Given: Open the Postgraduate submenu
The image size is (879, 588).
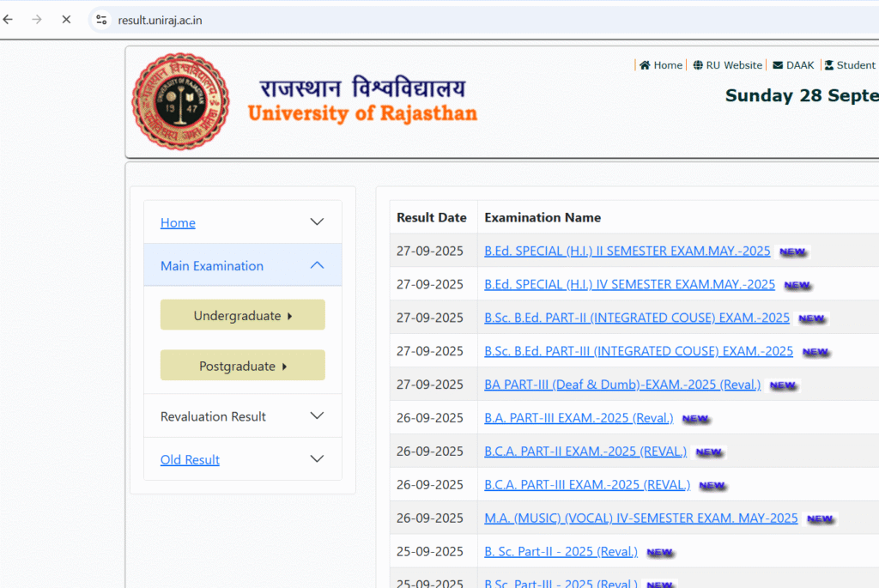Looking at the screenshot, I should click(242, 366).
